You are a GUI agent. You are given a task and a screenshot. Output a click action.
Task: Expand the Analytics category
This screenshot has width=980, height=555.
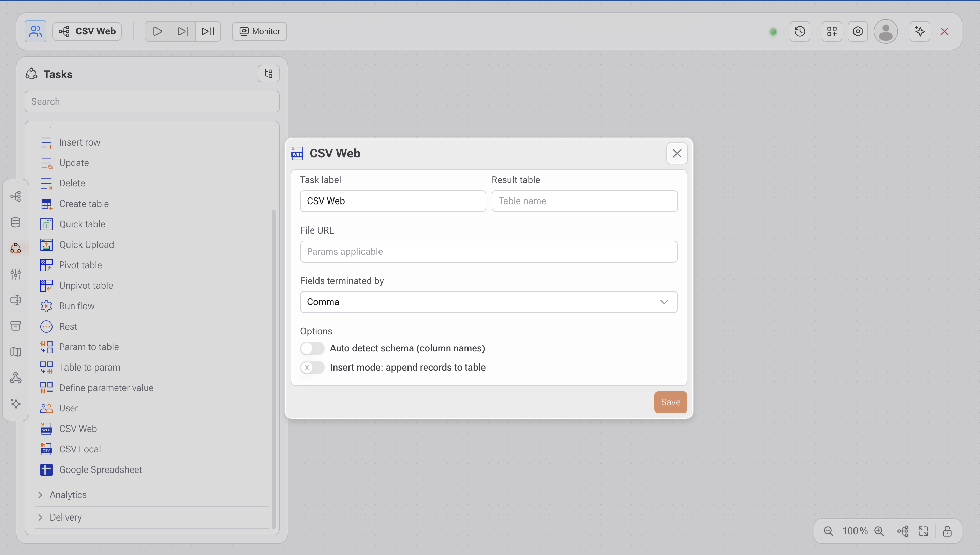68,495
